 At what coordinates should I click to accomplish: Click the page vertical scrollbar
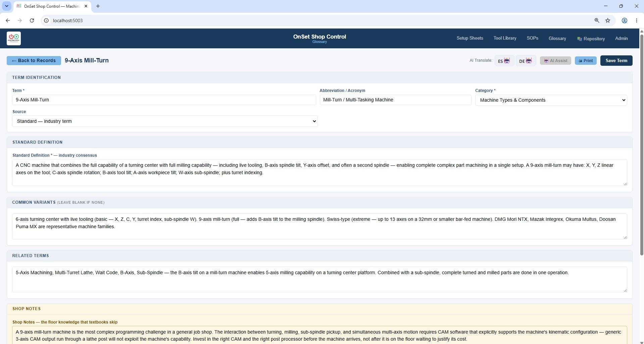click(x=642, y=144)
